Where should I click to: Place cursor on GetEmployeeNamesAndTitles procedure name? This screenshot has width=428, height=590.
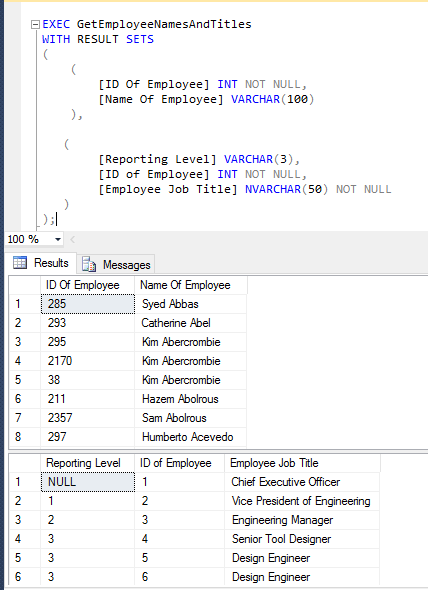pos(164,24)
